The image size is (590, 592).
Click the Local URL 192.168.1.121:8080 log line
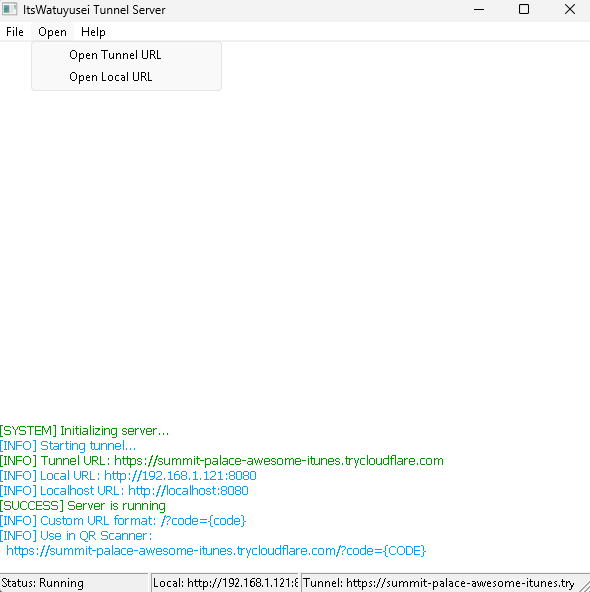128,476
